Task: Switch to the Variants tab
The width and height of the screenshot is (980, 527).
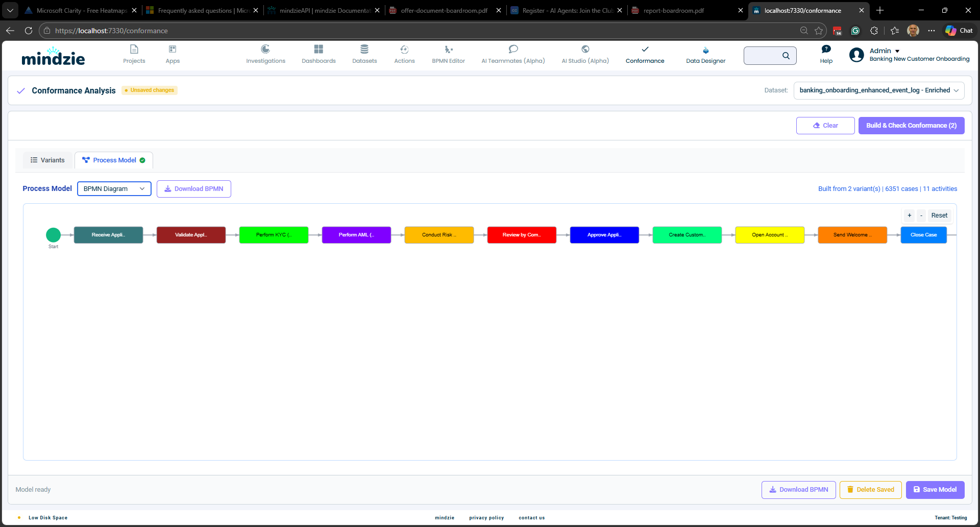Action: [x=47, y=160]
